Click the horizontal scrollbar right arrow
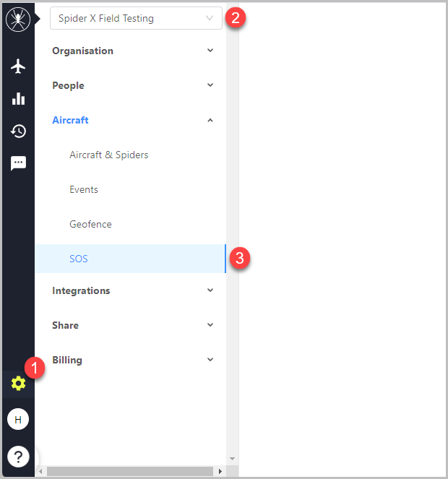 click(x=220, y=471)
